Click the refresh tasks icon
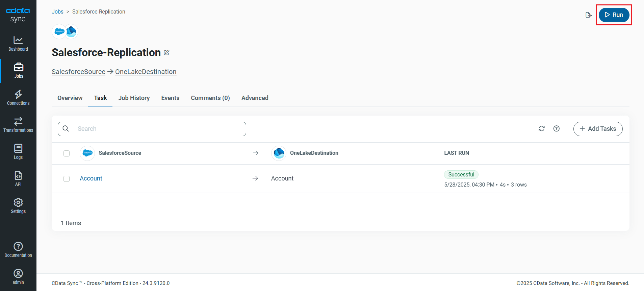 [x=542, y=129]
